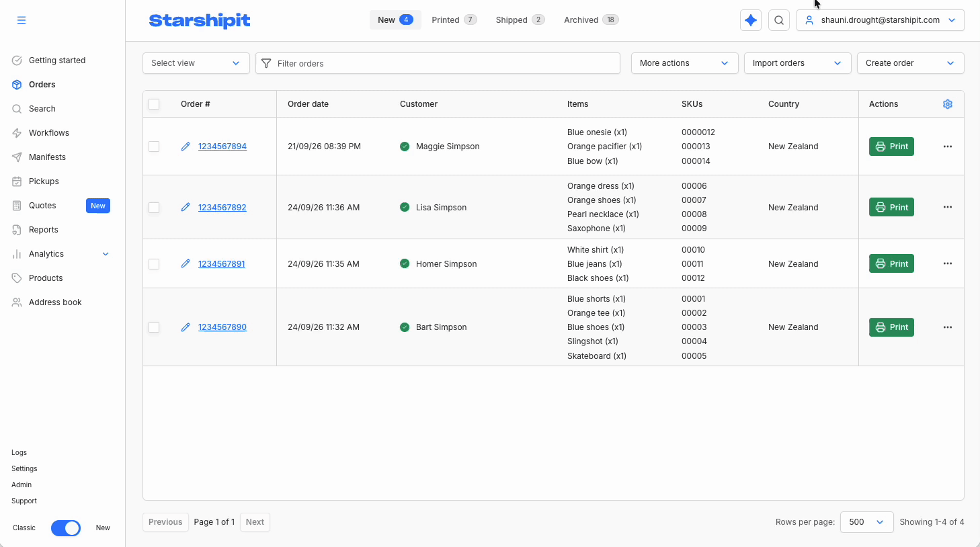The width and height of the screenshot is (980, 547).
Task: Open the Select view dropdown
Action: (196, 63)
